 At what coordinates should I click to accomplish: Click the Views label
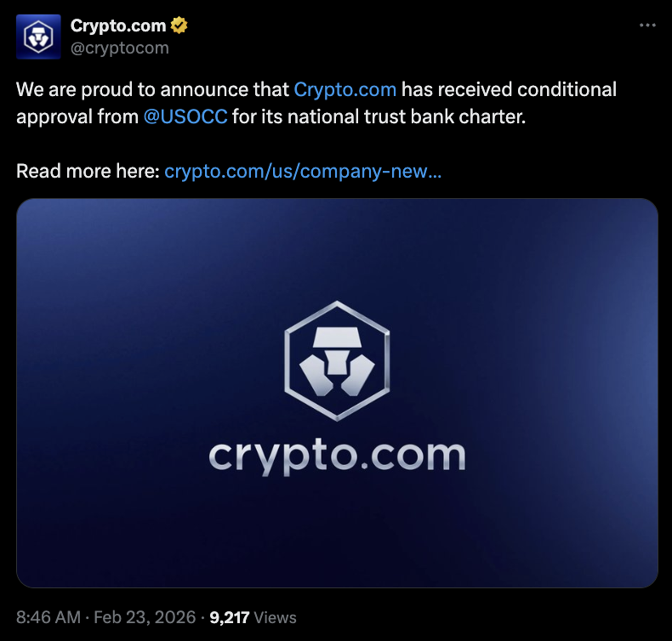275,617
